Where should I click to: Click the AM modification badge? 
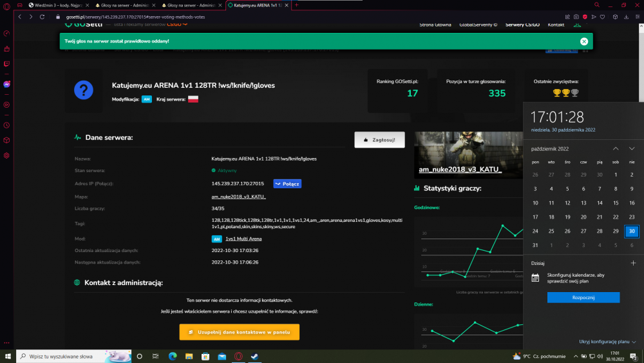coord(147,99)
